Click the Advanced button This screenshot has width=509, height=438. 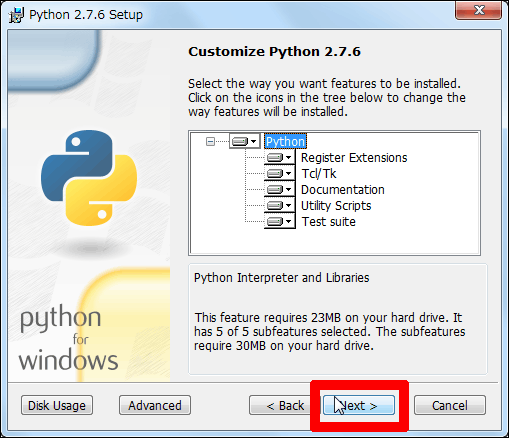click(155, 405)
